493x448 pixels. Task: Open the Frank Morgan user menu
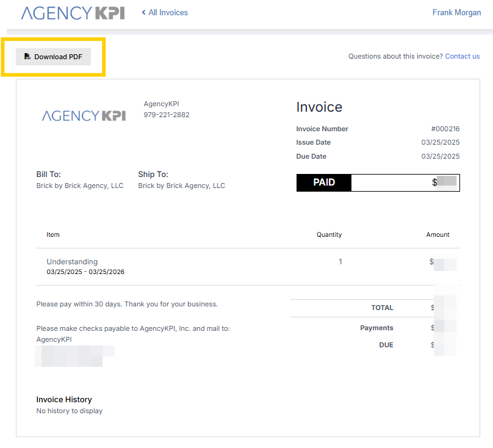coord(456,13)
